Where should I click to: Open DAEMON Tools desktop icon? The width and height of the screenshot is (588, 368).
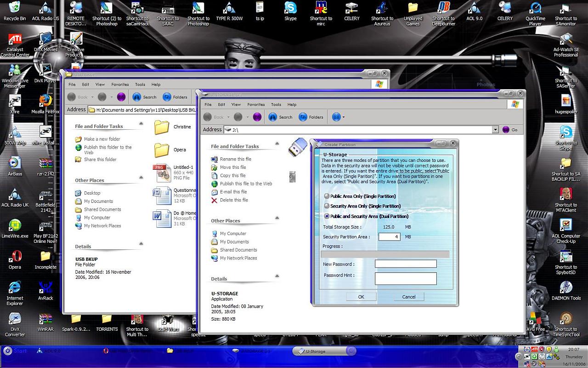[x=566, y=291]
